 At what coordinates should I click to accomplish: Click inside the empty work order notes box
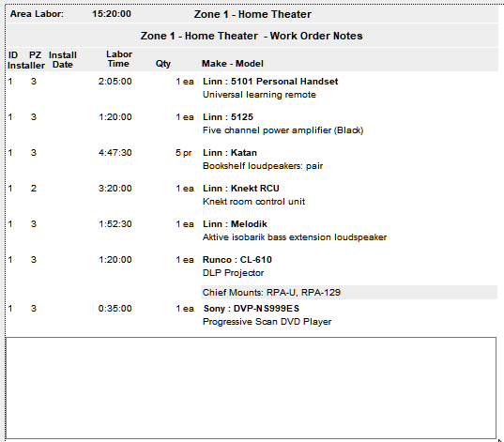251,388
